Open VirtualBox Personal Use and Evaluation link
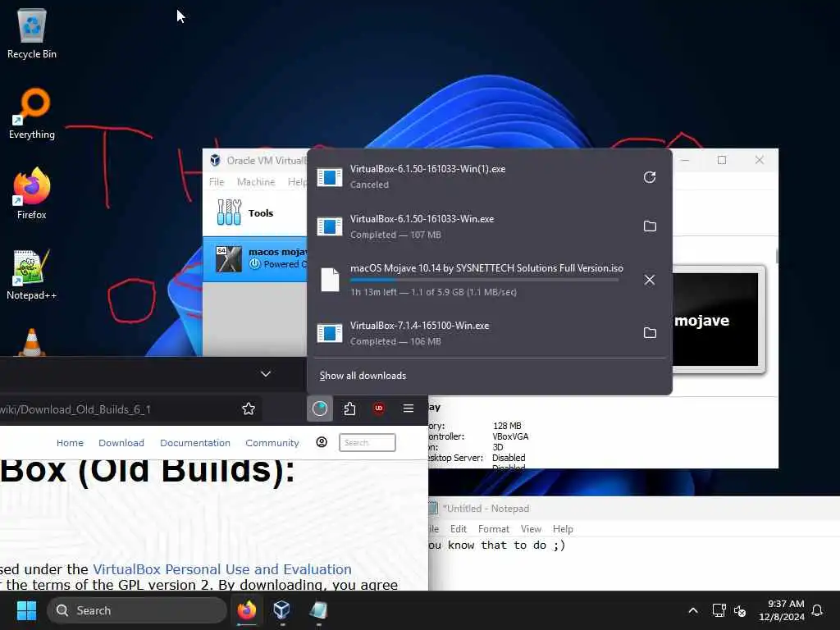Screen dimensions: 840x630 coord(222,569)
